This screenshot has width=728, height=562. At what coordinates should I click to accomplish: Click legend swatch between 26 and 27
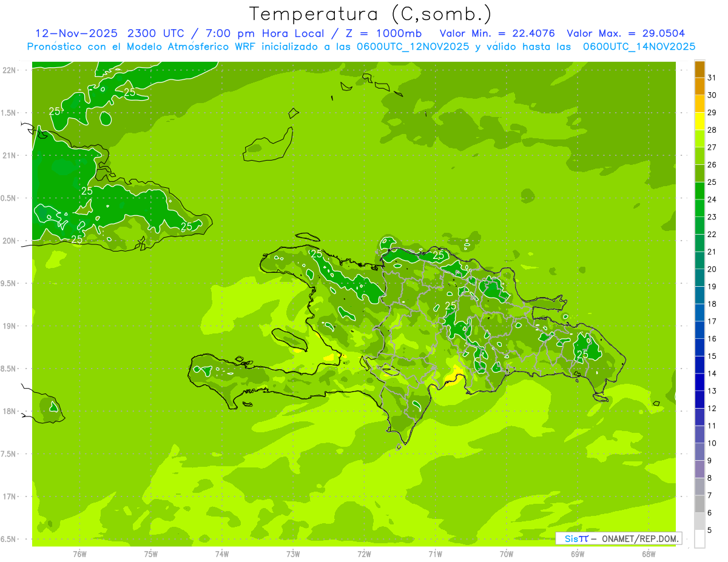point(699,156)
